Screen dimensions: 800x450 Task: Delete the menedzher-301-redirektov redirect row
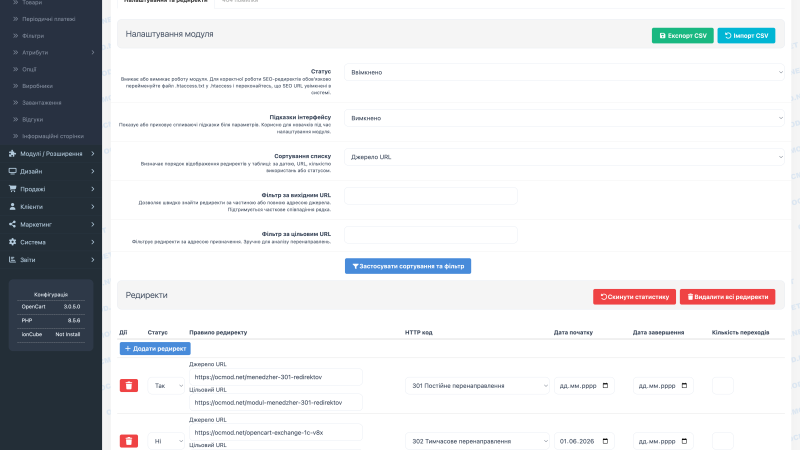(x=129, y=385)
